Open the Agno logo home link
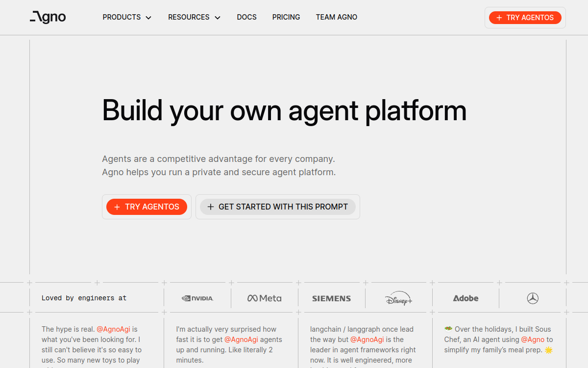The height and width of the screenshot is (368, 588). pos(48,17)
